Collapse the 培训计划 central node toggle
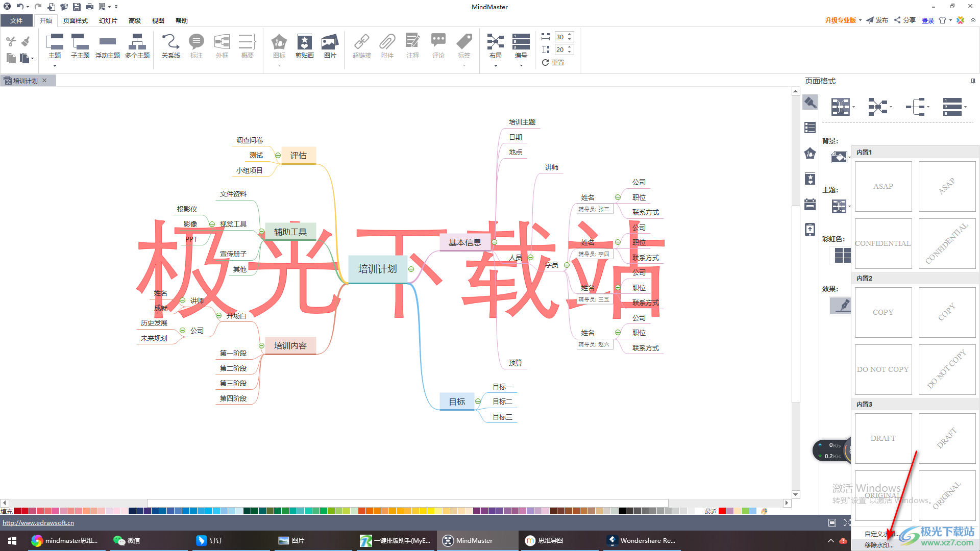Viewport: 980px width, 551px height. [411, 269]
